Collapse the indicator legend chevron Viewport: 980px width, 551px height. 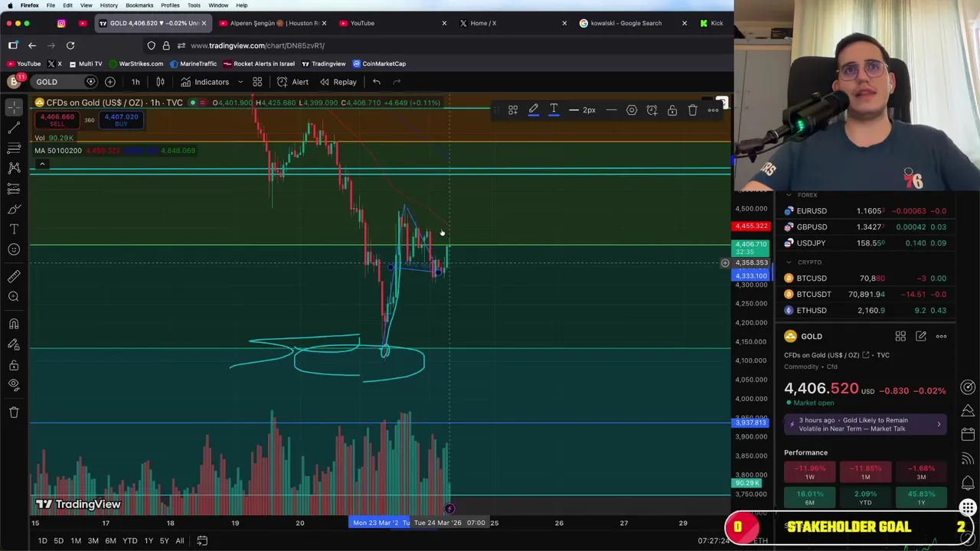[x=42, y=164]
